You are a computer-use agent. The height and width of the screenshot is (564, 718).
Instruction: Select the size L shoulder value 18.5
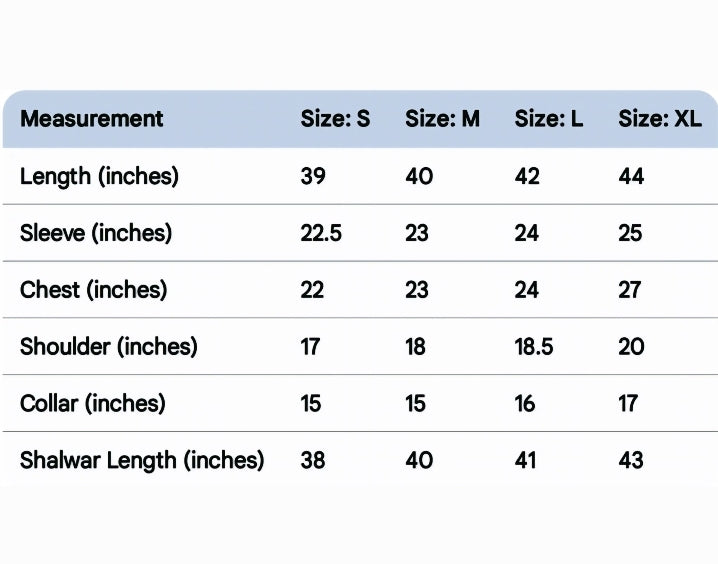coord(534,347)
